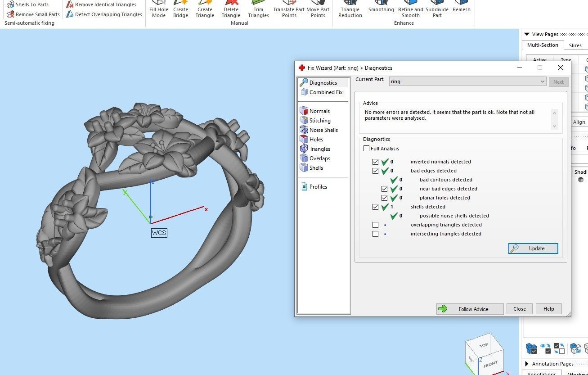Click the cubes with eye icon

click(x=576, y=348)
